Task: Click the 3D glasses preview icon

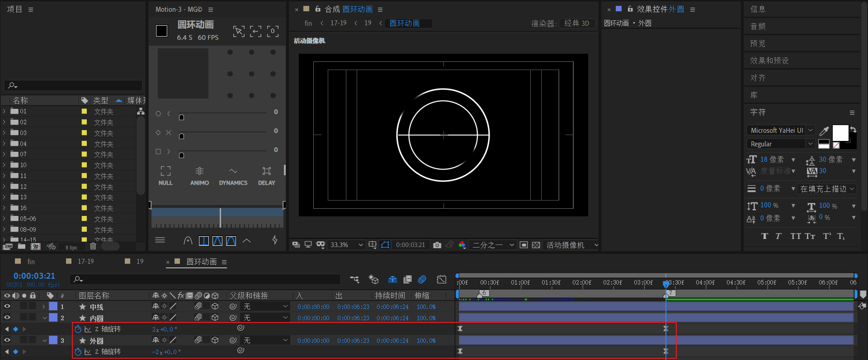Action: (321, 245)
